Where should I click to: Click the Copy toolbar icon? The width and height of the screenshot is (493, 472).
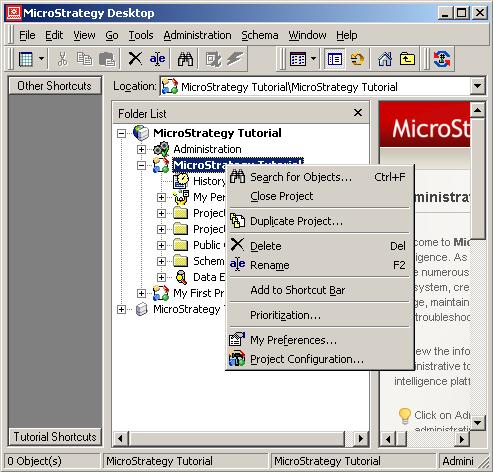pyautogui.click(x=84, y=59)
